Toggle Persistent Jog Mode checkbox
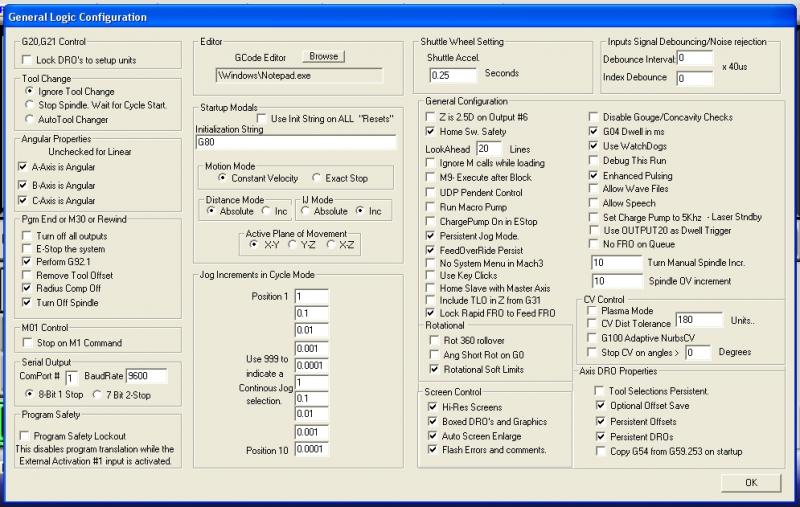The image size is (800, 507). (x=430, y=236)
